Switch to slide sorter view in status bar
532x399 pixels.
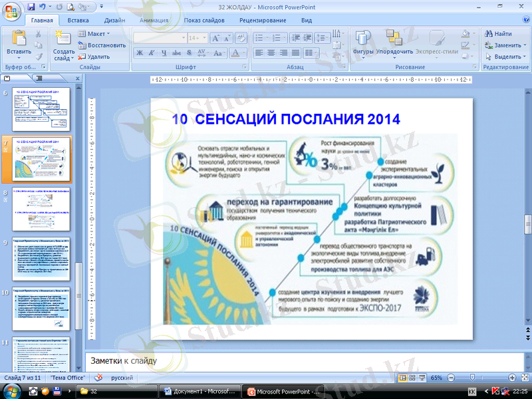point(412,378)
